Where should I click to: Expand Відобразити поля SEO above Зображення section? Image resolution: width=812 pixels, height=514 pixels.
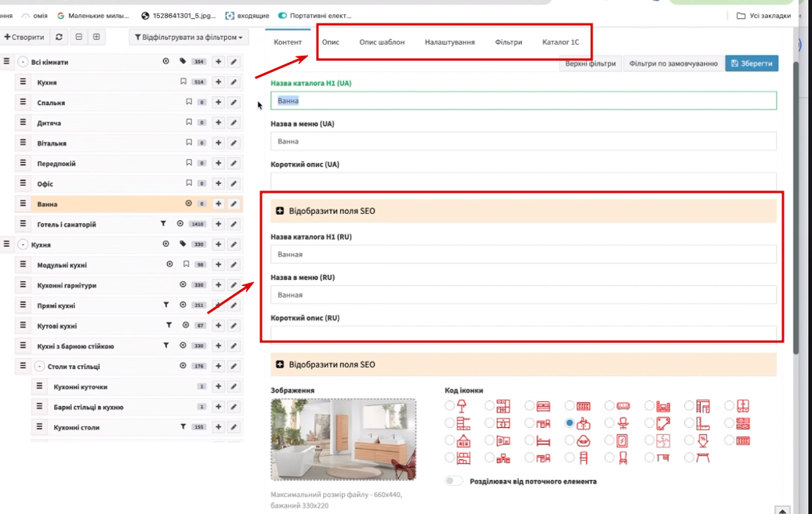click(524, 364)
